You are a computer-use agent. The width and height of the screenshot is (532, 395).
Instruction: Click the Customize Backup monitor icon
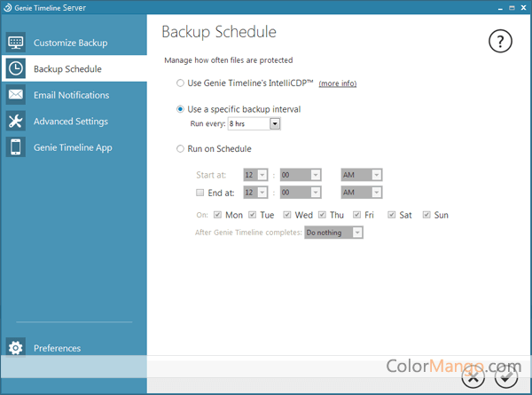click(x=15, y=43)
